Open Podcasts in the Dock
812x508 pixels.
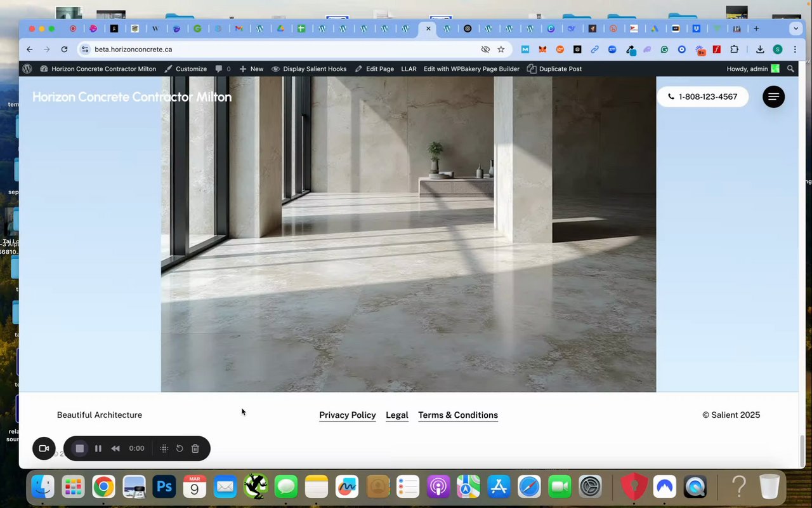(x=438, y=487)
